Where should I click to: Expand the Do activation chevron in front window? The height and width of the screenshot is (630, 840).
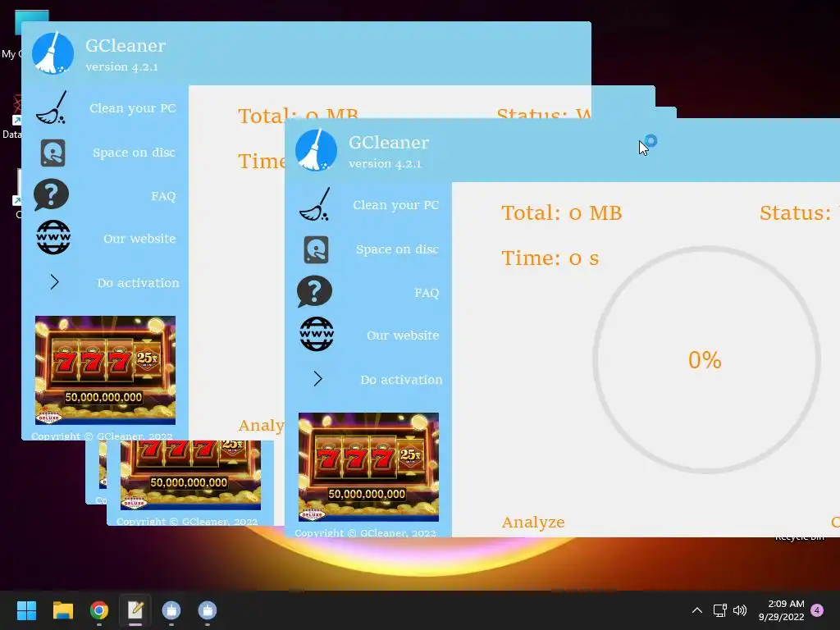[317, 379]
